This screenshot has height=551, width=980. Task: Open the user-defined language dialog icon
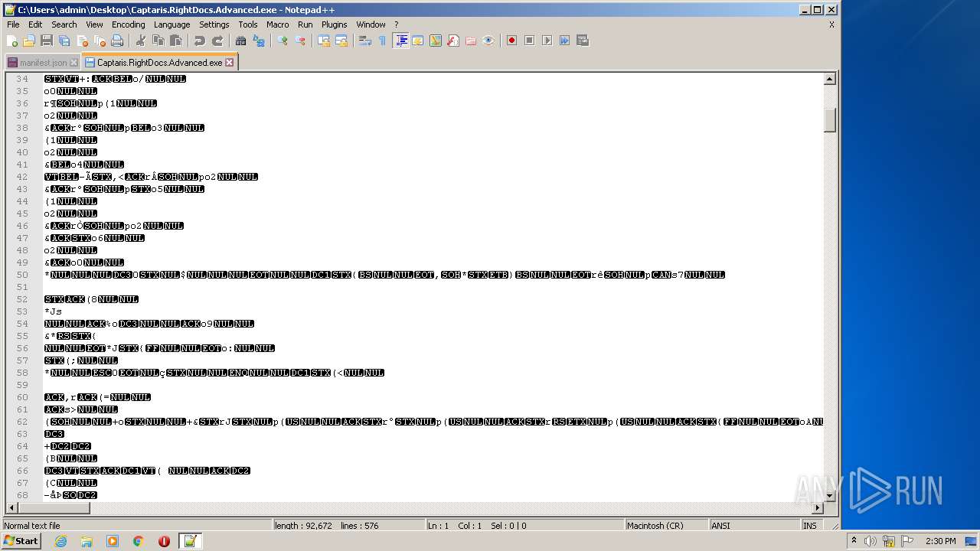click(418, 41)
